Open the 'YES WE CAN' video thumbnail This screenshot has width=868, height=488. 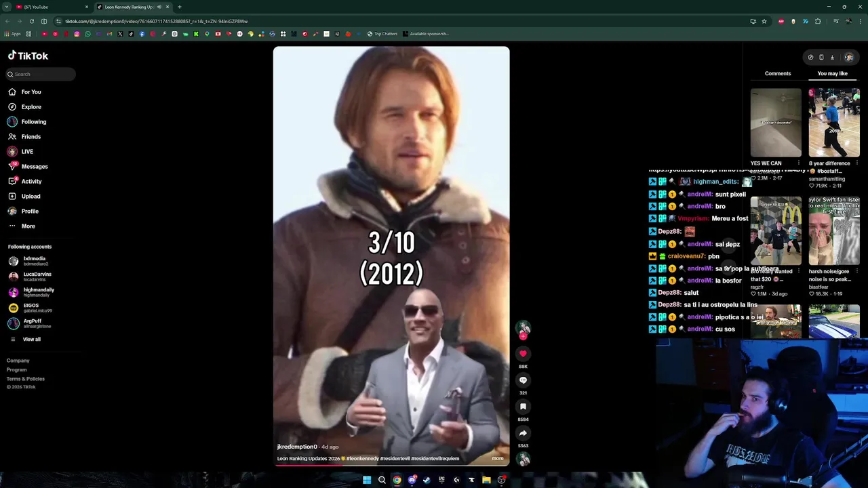[x=776, y=123]
